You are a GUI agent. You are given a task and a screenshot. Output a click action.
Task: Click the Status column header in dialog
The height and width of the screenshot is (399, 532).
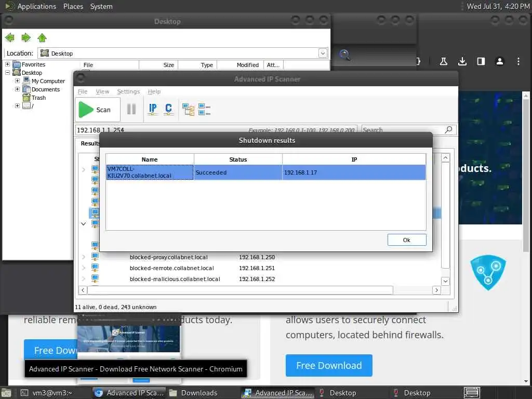(238, 159)
